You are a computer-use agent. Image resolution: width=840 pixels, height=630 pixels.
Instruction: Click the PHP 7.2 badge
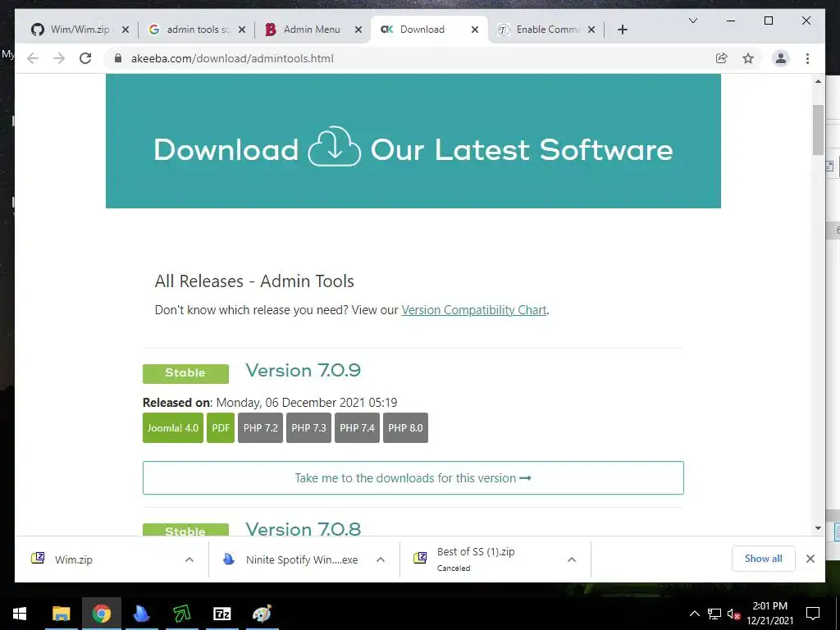click(260, 427)
